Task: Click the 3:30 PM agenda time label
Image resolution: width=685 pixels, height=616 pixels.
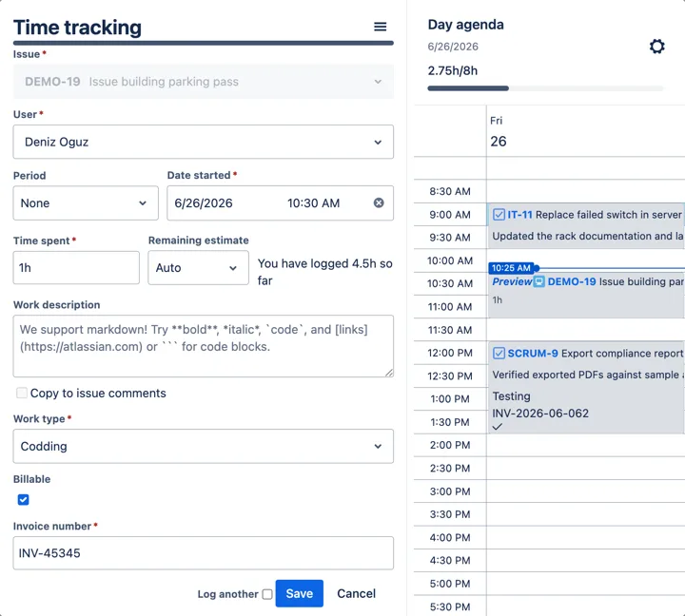Action: (x=450, y=514)
